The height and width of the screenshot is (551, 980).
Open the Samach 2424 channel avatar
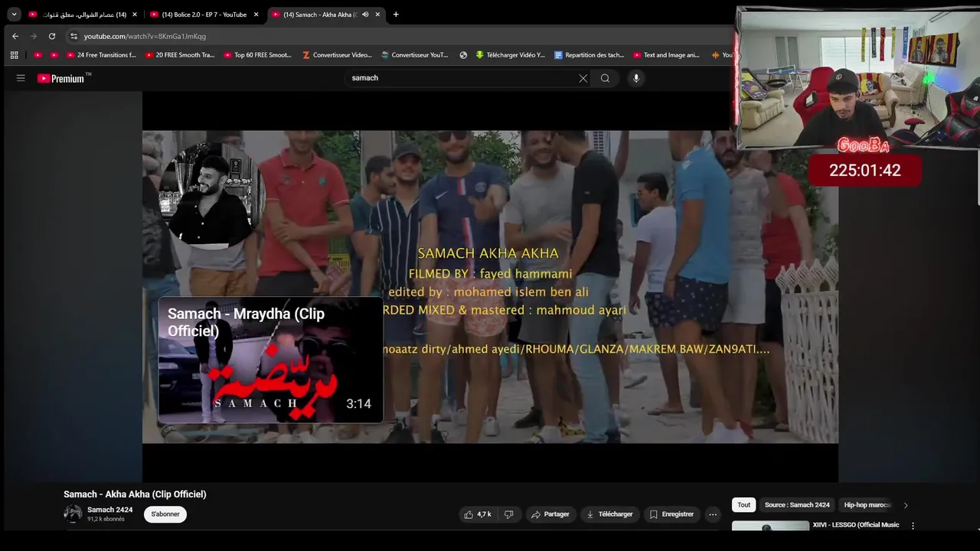73,514
